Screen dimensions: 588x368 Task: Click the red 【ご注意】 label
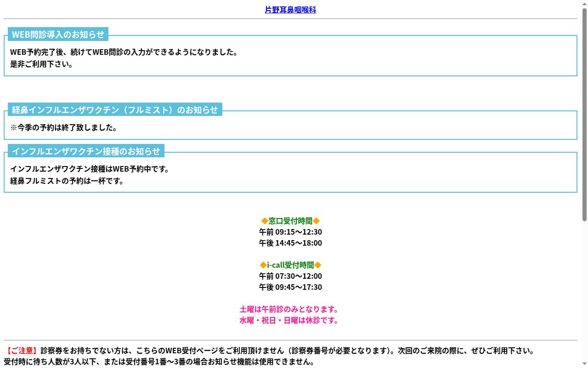click(22, 351)
